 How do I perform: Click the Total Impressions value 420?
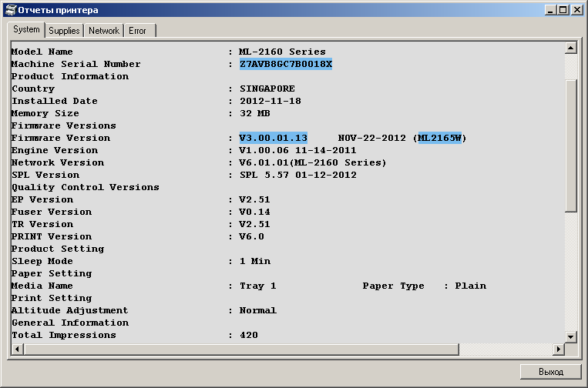pos(249,335)
